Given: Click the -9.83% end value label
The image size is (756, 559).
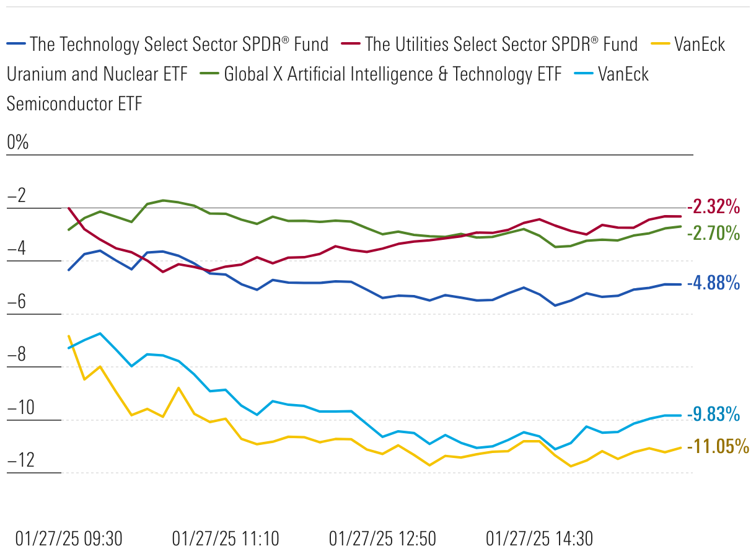Looking at the screenshot, I should pos(713,414).
